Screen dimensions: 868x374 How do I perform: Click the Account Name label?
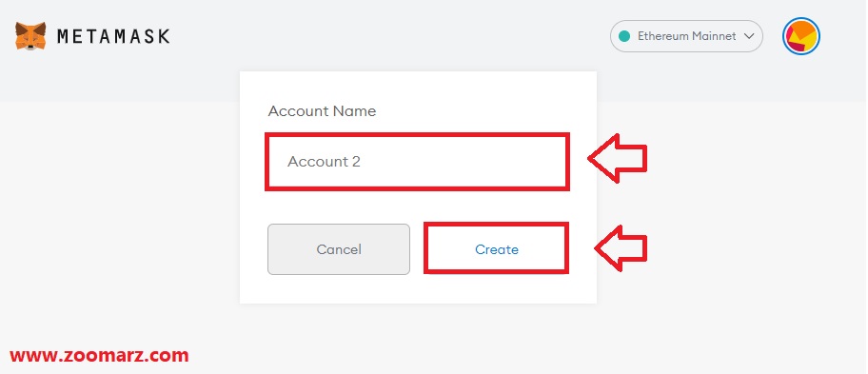[322, 111]
